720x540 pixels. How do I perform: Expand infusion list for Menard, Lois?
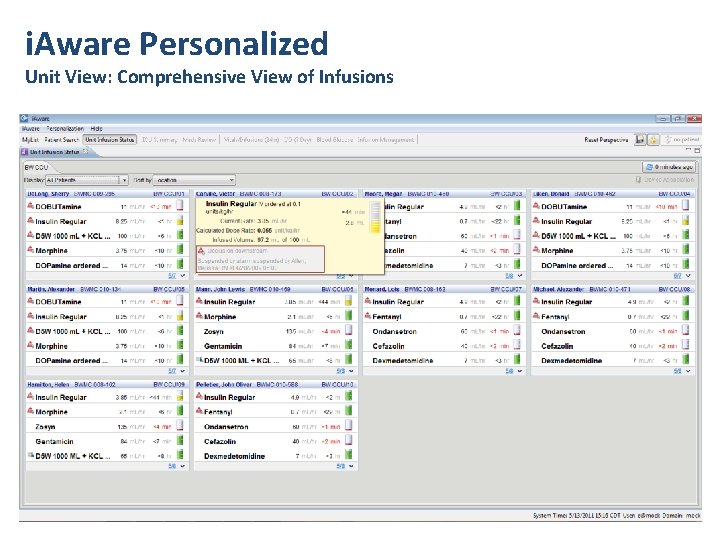(x=520, y=371)
